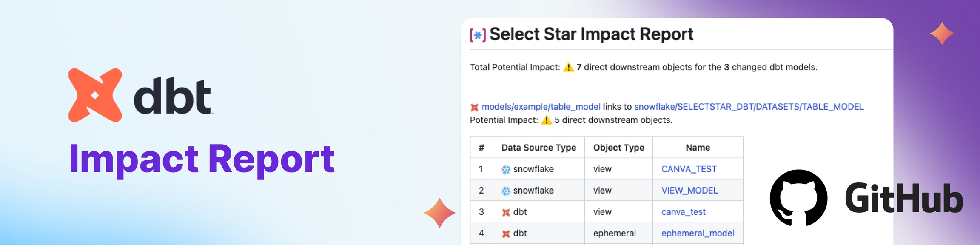Click the snowflake icon in row 1
The height and width of the screenshot is (245, 980).
(x=506, y=170)
